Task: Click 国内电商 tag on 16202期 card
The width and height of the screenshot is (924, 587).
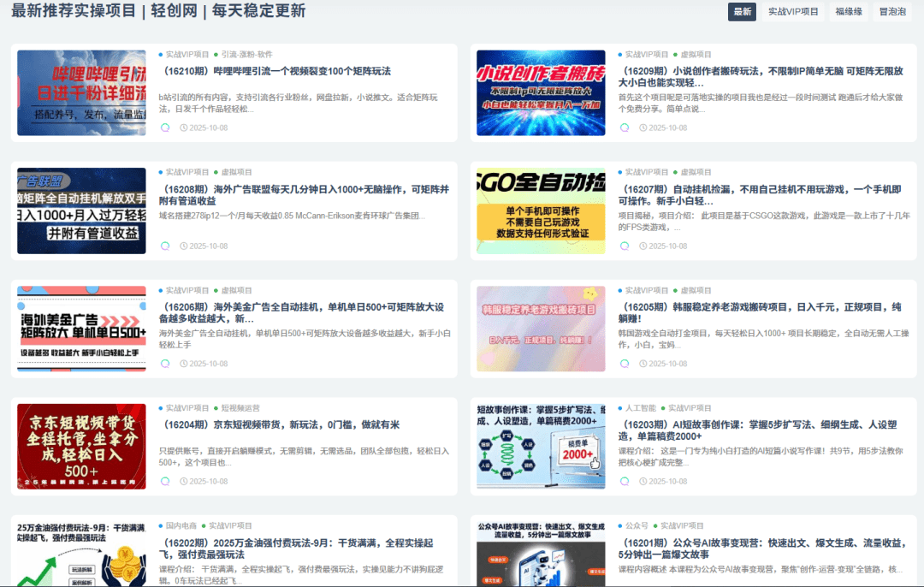Action: [x=181, y=525]
